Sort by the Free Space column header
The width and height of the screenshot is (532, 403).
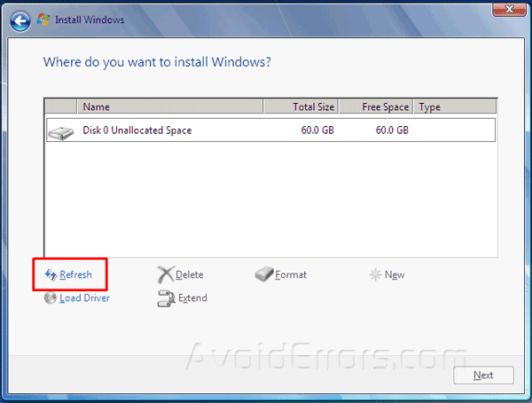pyautogui.click(x=376, y=107)
